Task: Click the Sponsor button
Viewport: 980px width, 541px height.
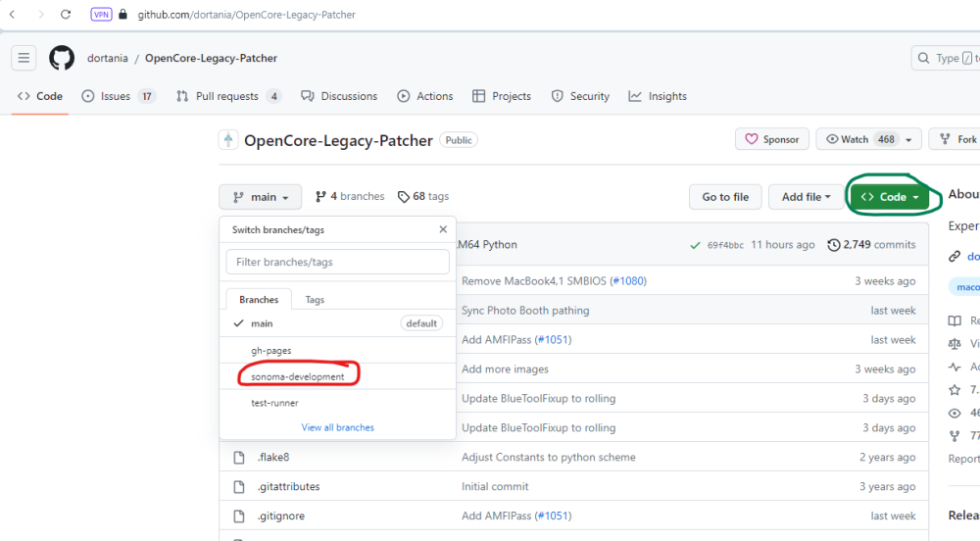Action: click(x=772, y=139)
